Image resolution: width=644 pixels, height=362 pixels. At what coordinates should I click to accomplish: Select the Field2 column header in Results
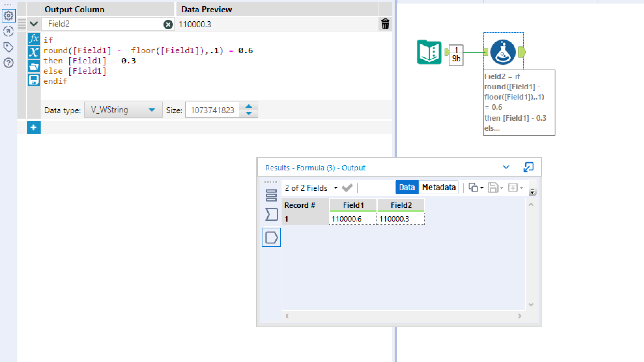click(401, 205)
